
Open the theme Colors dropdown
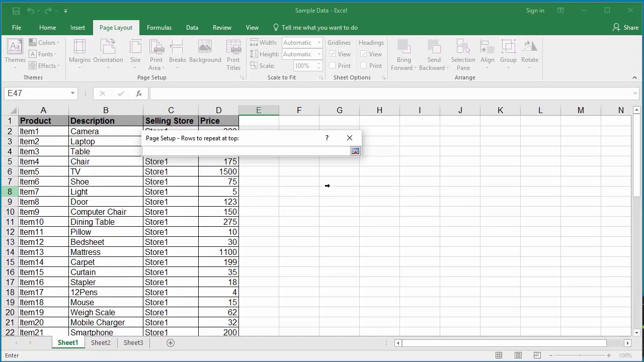[44, 43]
